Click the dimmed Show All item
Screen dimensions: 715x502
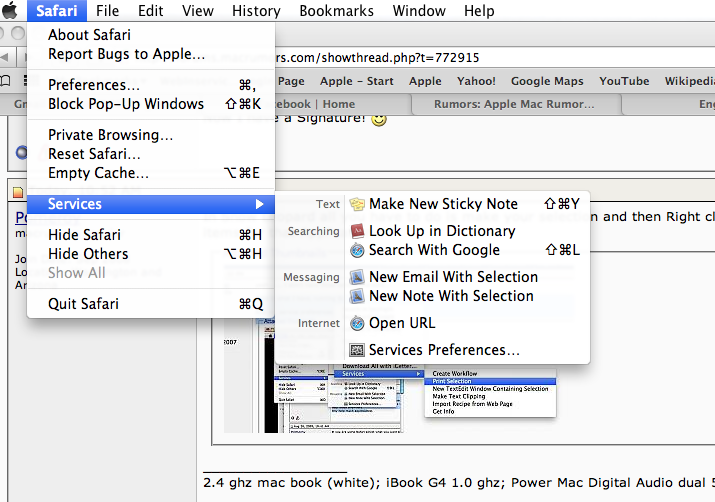click(x=151, y=273)
